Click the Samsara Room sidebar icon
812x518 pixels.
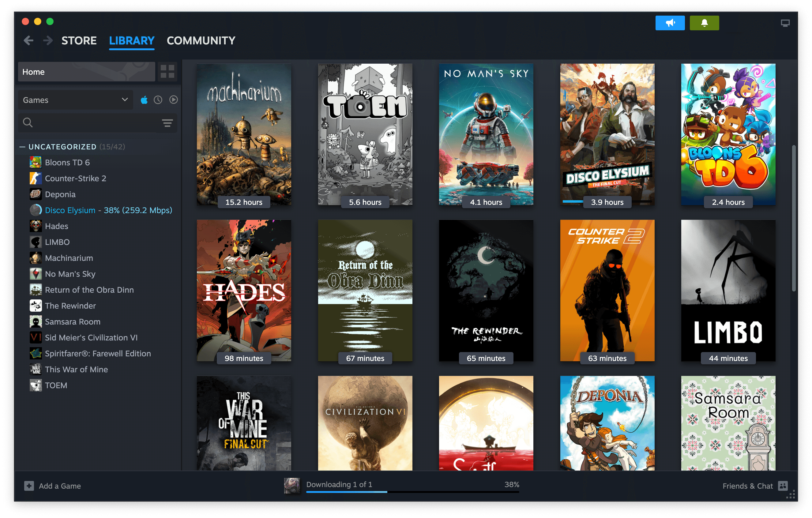36,321
